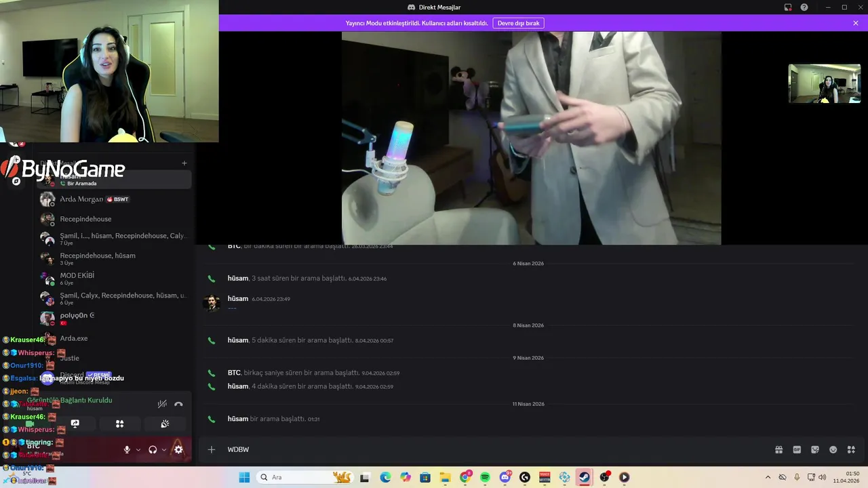This screenshot has height=488, width=868.
Task: Toggle deafen with headphones icon
Action: [153, 449]
